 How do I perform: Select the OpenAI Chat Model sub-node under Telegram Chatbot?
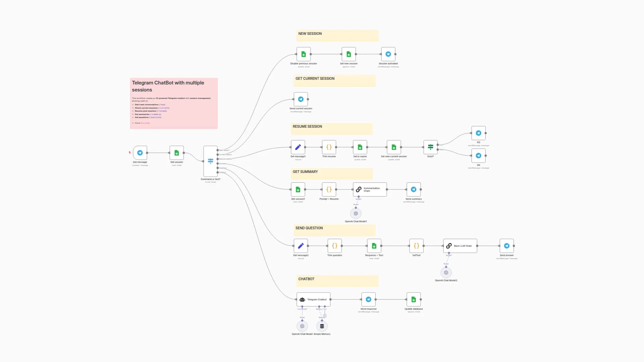[302, 326]
